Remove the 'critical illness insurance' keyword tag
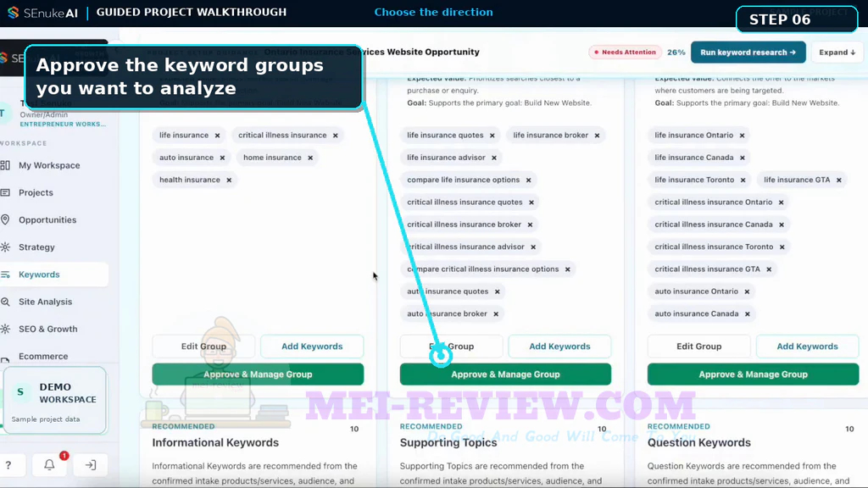The image size is (868, 488). (x=336, y=136)
